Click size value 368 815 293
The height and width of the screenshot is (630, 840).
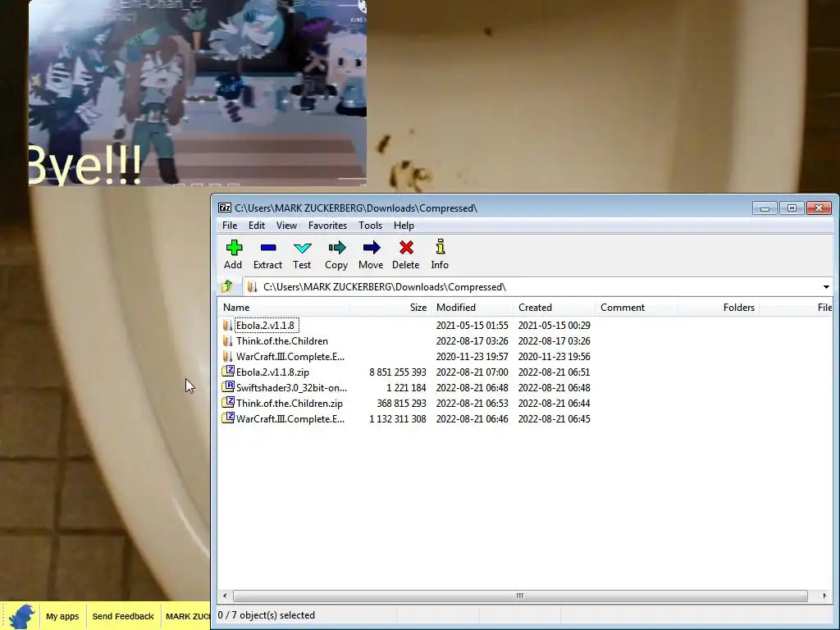(x=401, y=403)
